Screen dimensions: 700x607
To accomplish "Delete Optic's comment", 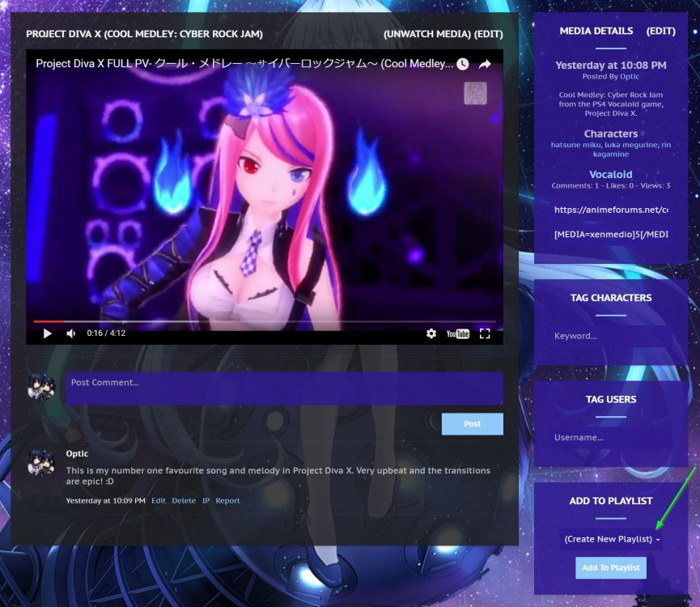I will [x=184, y=501].
